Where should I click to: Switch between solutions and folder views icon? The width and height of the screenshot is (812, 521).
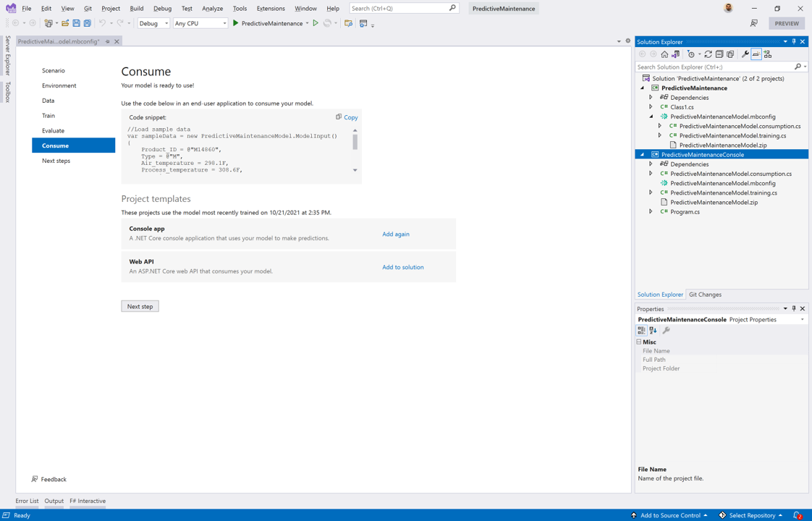click(676, 54)
